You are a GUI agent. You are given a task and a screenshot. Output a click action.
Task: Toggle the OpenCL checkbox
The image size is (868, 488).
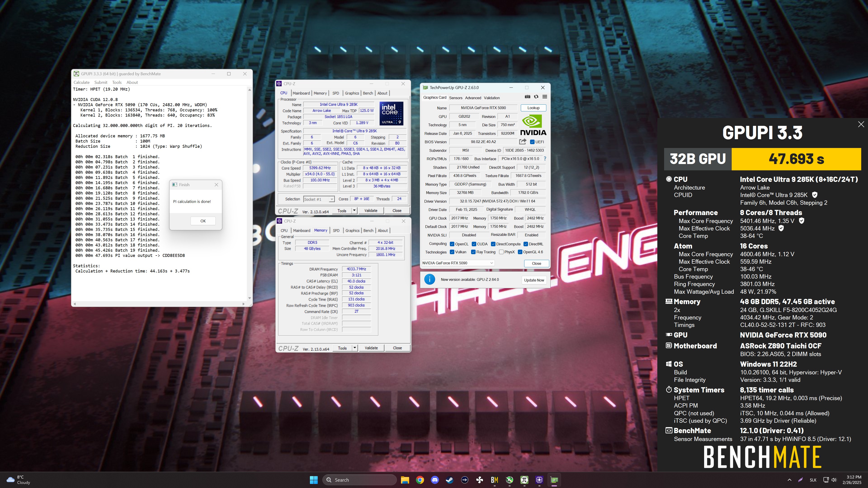[x=452, y=244]
